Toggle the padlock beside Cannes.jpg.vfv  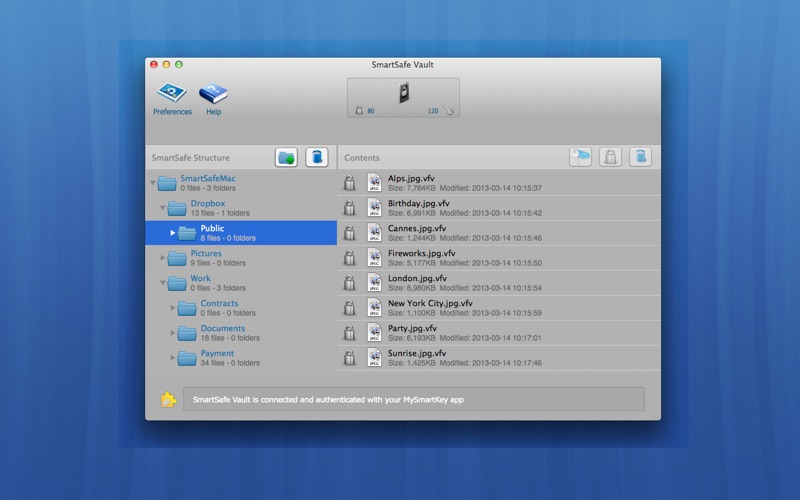(350, 232)
